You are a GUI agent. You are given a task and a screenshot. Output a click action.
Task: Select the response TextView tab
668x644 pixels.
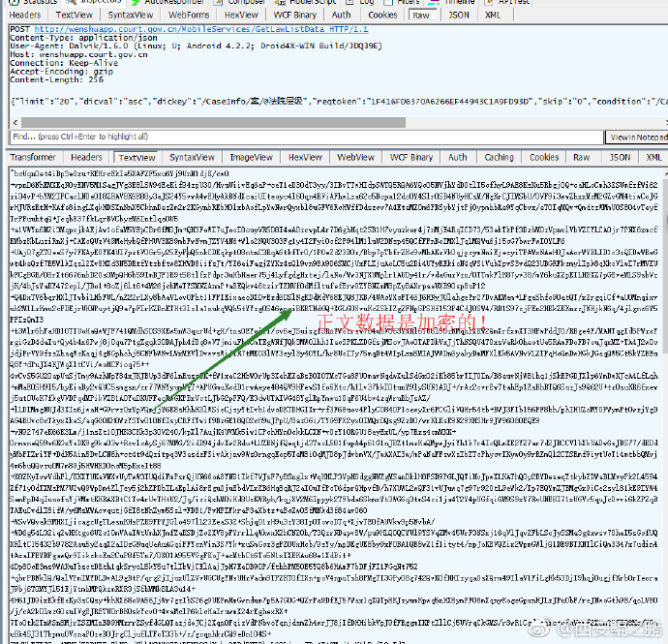(x=137, y=158)
